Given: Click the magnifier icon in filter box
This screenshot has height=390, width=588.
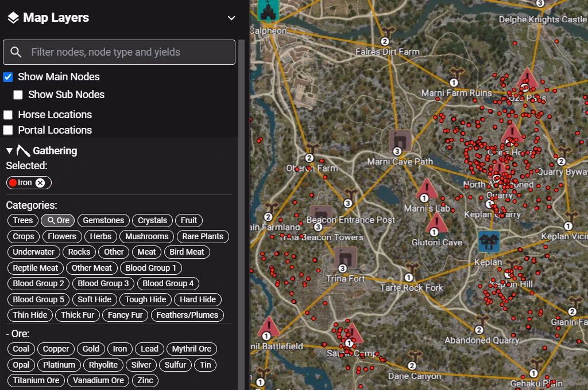Looking at the screenshot, I should coord(16,52).
